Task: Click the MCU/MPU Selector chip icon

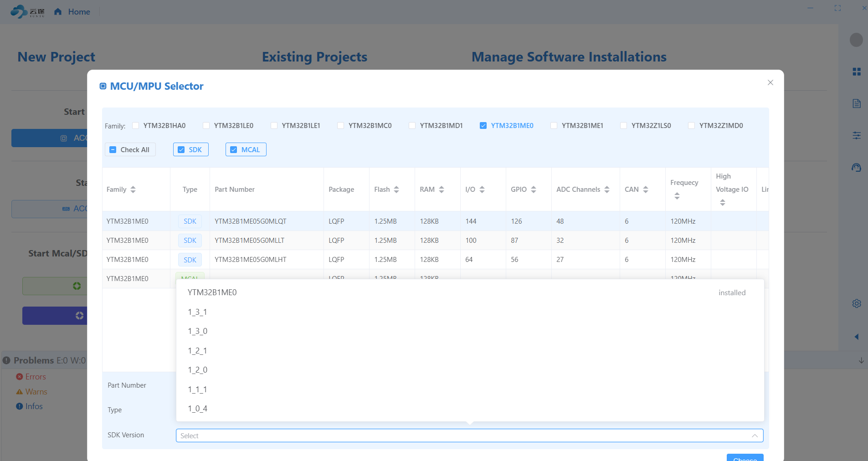Action: click(x=103, y=86)
